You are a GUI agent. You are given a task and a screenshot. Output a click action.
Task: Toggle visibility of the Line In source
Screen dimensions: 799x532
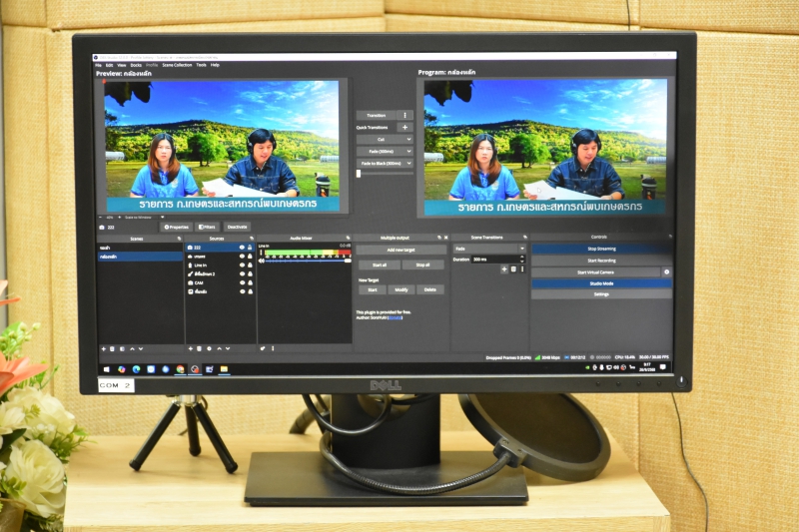(241, 265)
